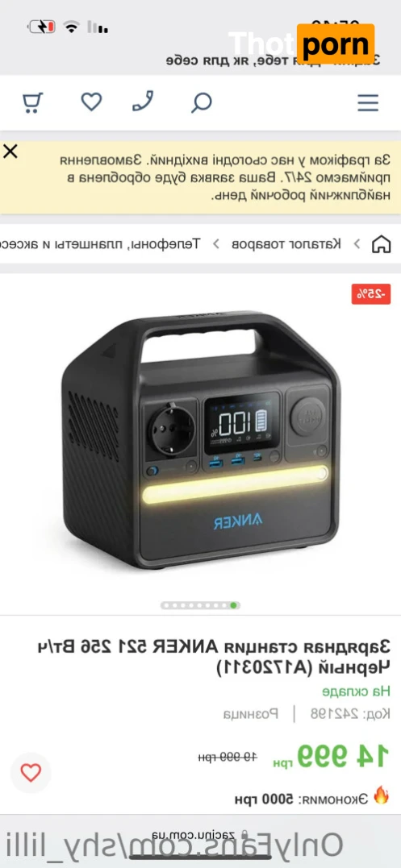The width and height of the screenshot is (401, 868).
Task: Select the first carousel dot
Action: click(x=167, y=605)
